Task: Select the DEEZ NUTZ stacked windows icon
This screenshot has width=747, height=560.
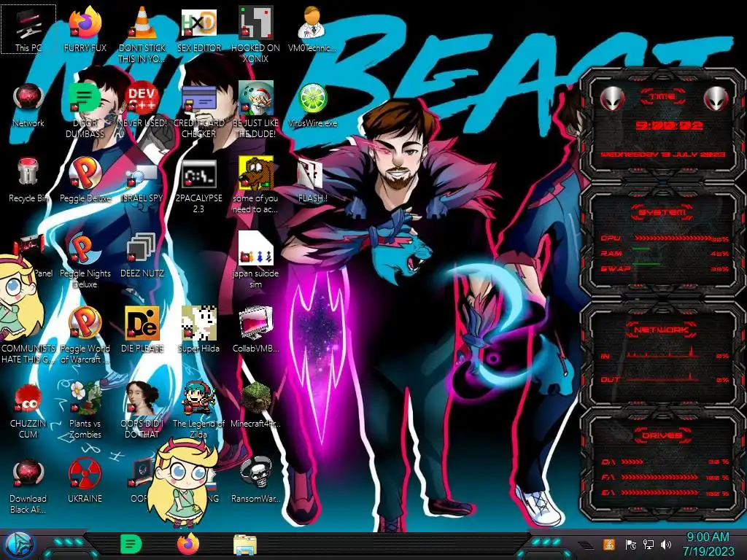Action: pyautogui.click(x=142, y=255)
